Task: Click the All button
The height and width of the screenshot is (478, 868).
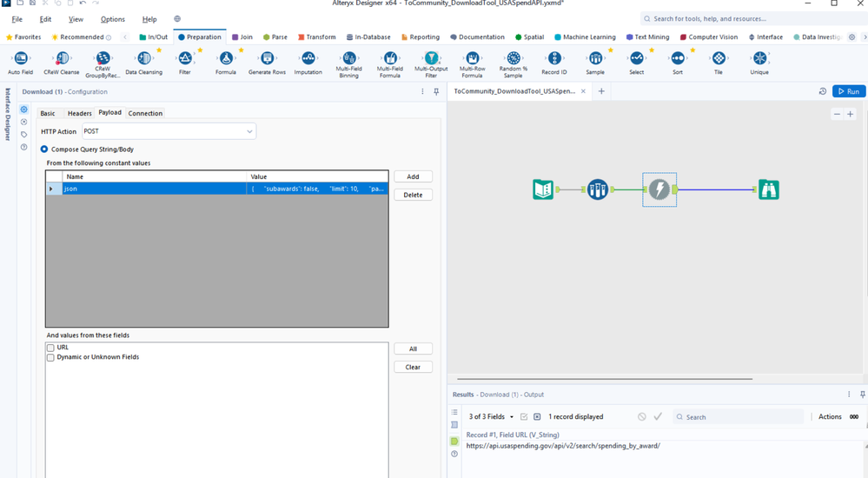Action: tap(413, 349)
